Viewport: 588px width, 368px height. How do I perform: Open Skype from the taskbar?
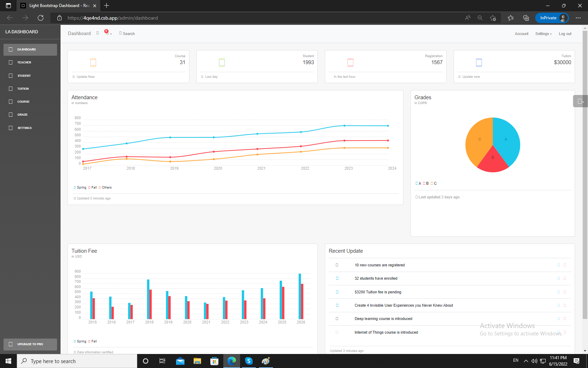coord(248,361)
